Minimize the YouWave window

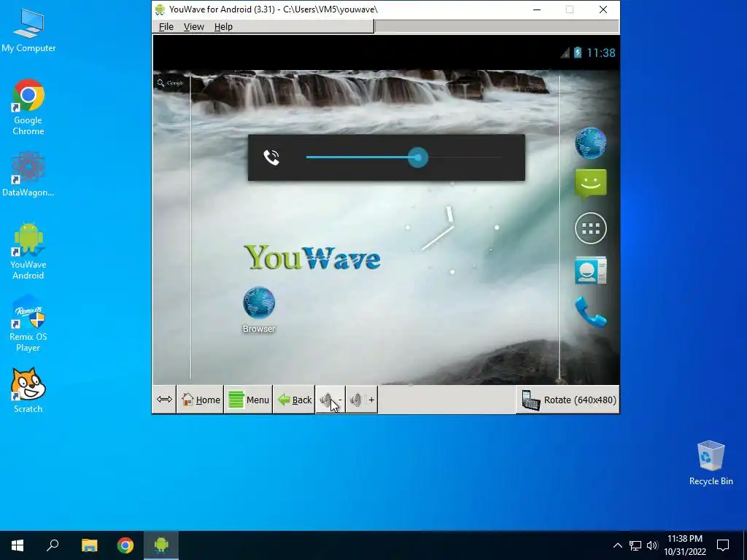[x=537, y=9]
